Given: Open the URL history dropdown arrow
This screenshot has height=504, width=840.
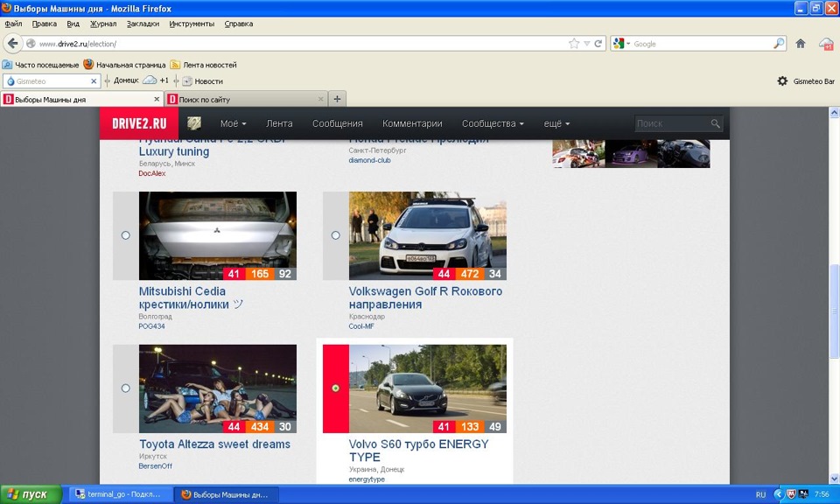Looking at the screenshot, I should 586,44.
